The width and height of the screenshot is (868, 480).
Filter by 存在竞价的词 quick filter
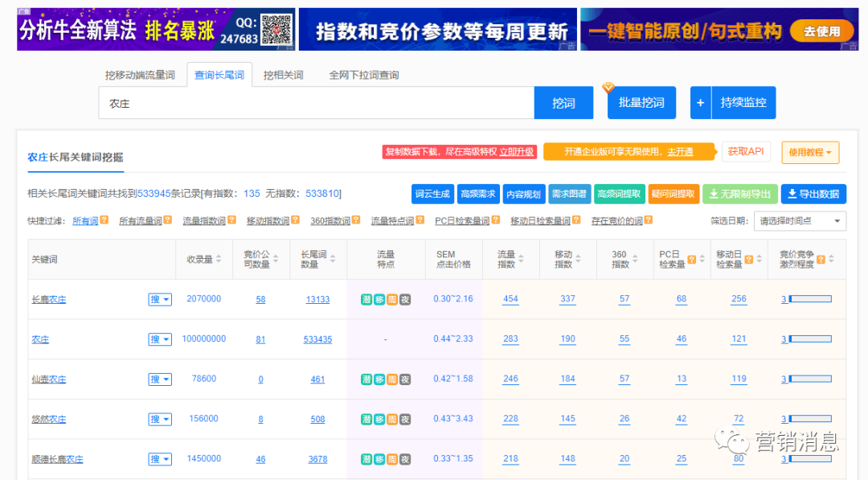(x=617, y=221)
